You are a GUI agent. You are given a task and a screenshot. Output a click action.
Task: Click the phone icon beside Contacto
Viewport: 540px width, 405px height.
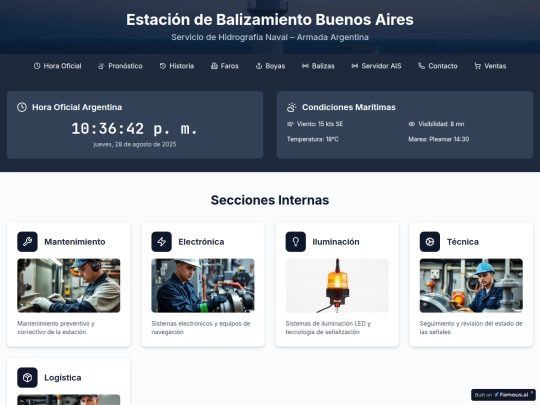coord(421,66)
